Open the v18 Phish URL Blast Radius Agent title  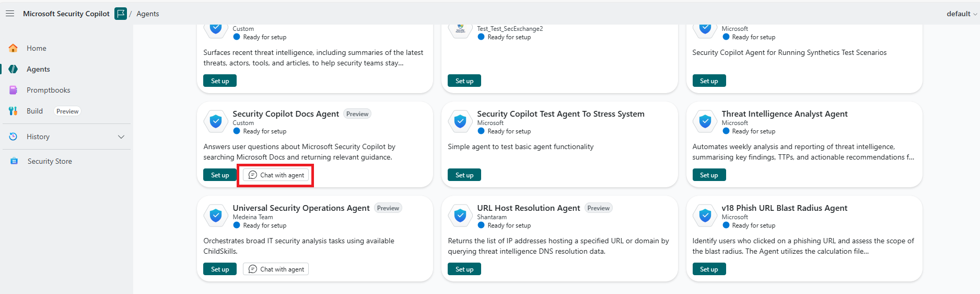(x=784, y=208)
